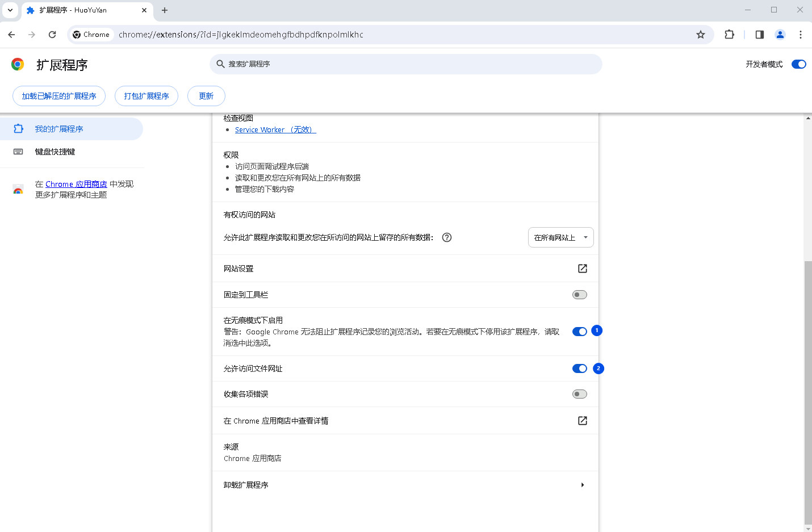Expand 卸载扩展程序 arrow
The height and width of the screenshot is (532, 812).
[583, 485]
